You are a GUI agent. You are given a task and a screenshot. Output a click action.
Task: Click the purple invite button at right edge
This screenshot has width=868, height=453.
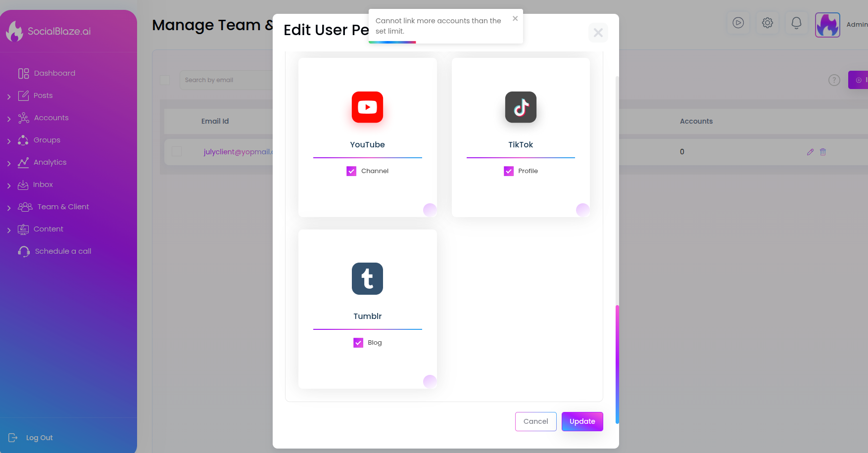point(859,80)
